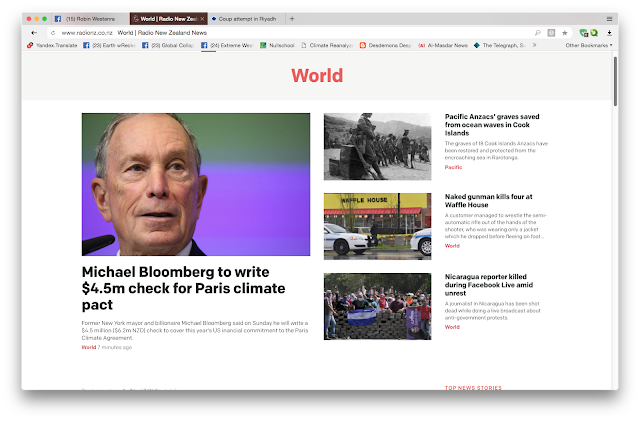Viewport: 640px width, 421px height.
Task: Open the Nullschool bookmark
Action: pyautogui.click(x=277, y=45)
